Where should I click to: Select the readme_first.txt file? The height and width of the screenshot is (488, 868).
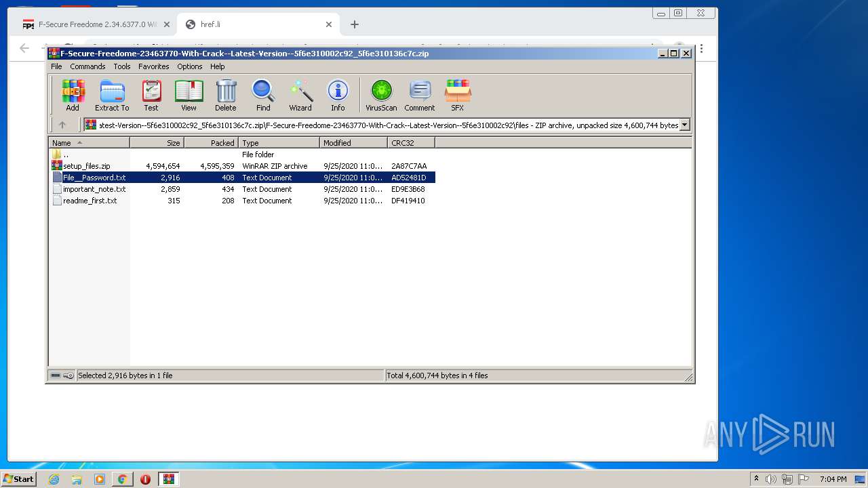coord(90,201)
